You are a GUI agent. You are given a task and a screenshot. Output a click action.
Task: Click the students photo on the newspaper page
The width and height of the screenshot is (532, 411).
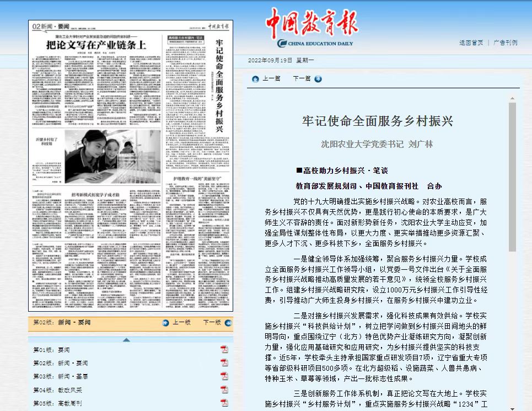112,157
